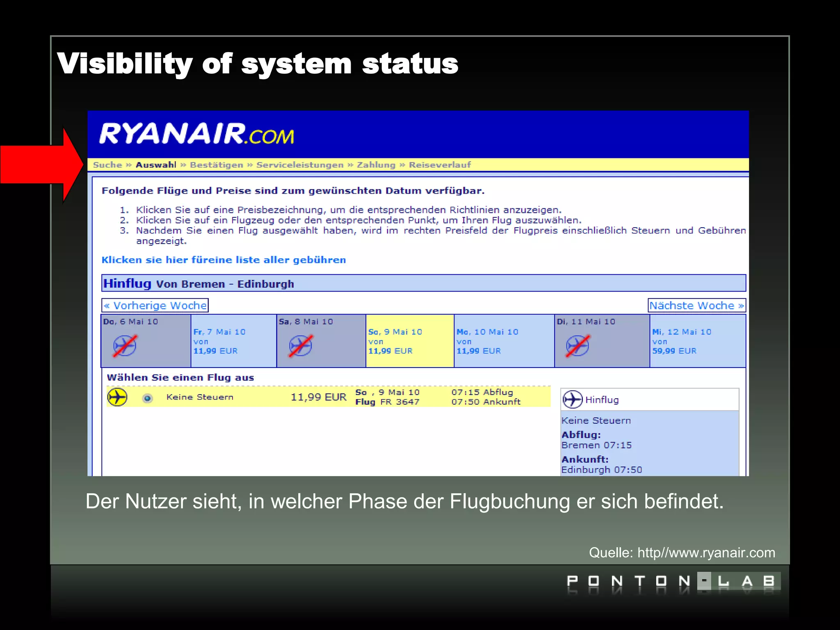Choose Fr, 7 Mai 10 date cell
This screenshot has width=840, height=630.
[234, 341]
